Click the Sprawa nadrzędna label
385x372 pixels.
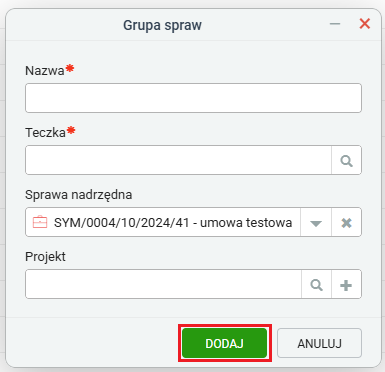coord(79,195)
